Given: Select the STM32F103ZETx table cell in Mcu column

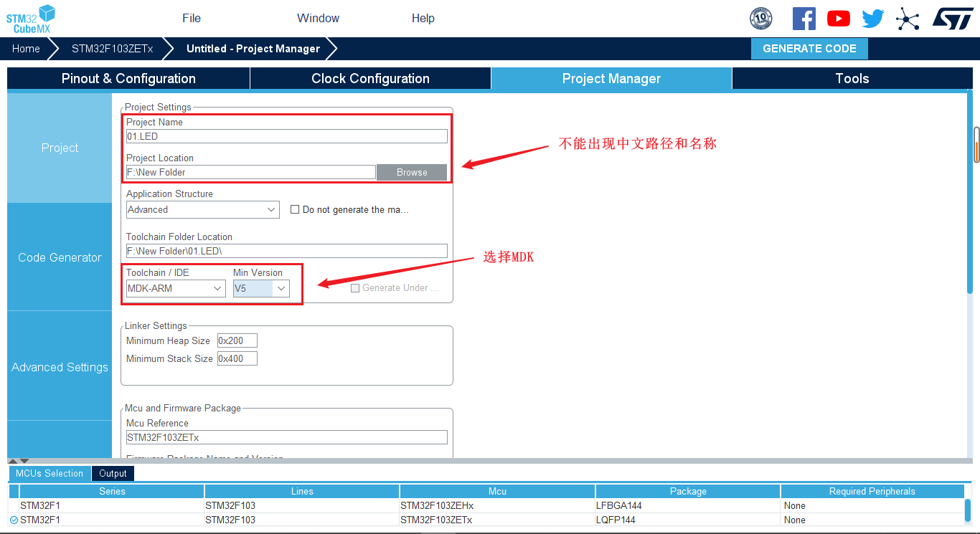Looking at the screenshot, I should click(x=497, y=520).
